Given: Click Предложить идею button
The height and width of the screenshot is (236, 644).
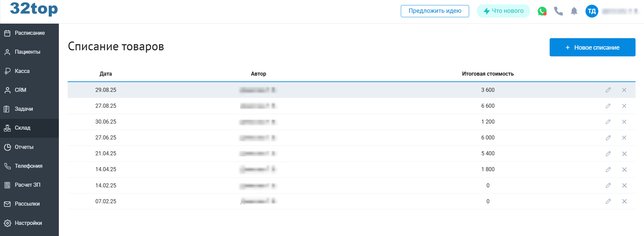Looking at the screenshot, I should point(435,11).
